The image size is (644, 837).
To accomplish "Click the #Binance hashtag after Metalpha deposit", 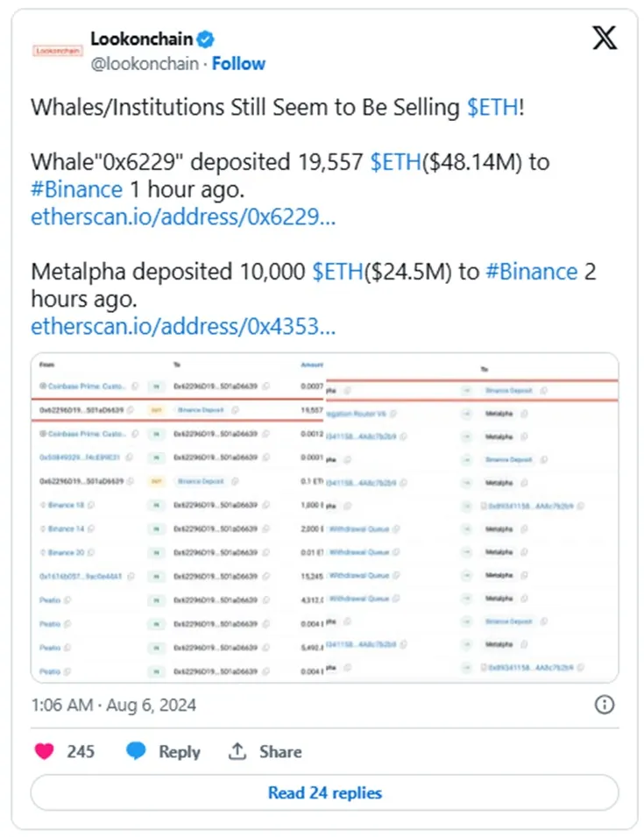I will (x=531, y=272).
